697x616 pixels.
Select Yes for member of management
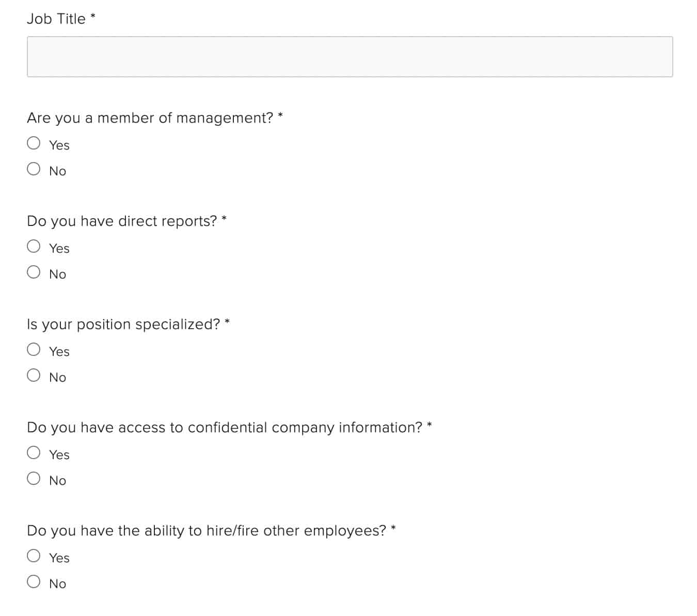34,143
